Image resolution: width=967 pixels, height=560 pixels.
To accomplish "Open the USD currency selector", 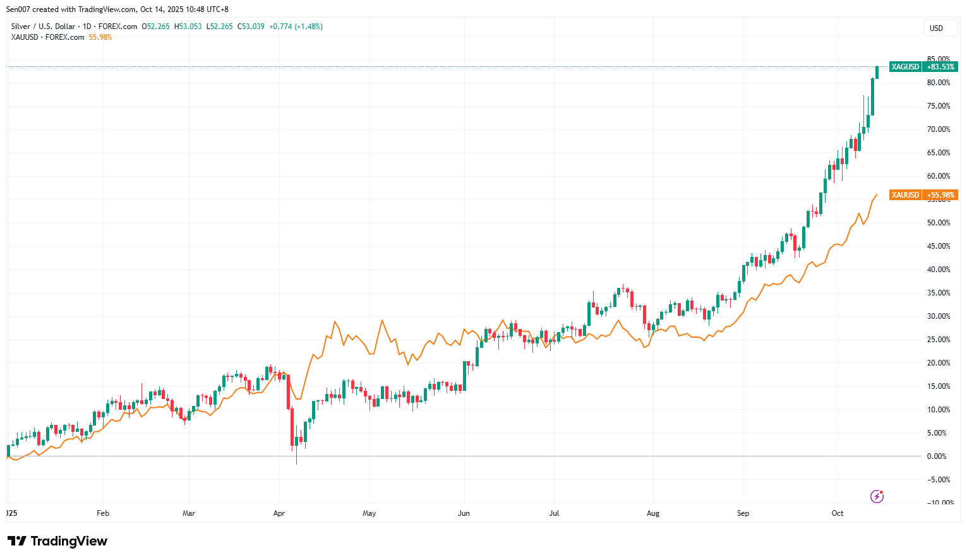I will pos(936,28).
